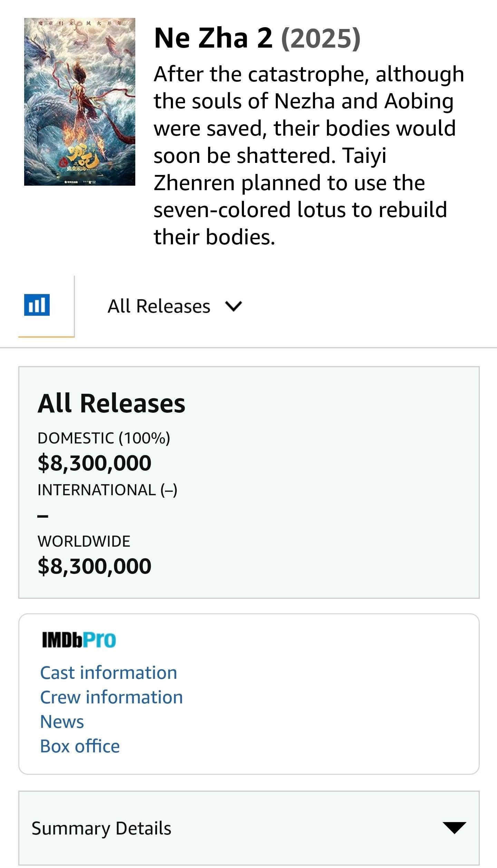Select the Ne Zha 2 title heading
Screen dimensions: 497x868
tap(213, 38)
